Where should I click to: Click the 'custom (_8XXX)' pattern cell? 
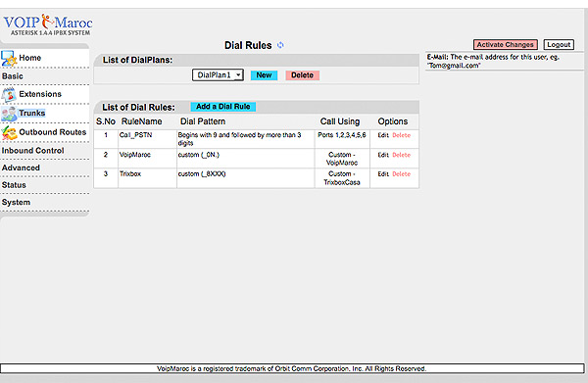[x=245, y=178]
